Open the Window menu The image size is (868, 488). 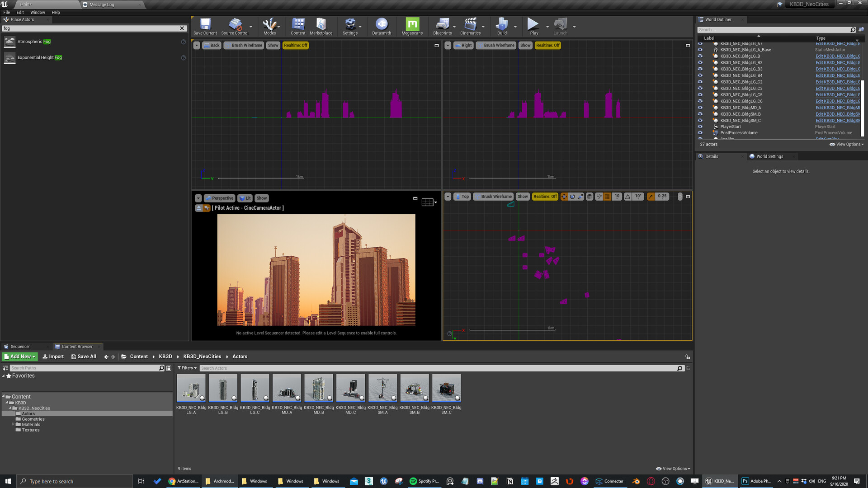point(38,12)
